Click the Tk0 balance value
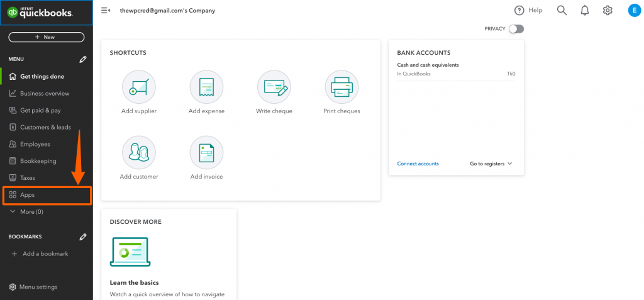 511,74
